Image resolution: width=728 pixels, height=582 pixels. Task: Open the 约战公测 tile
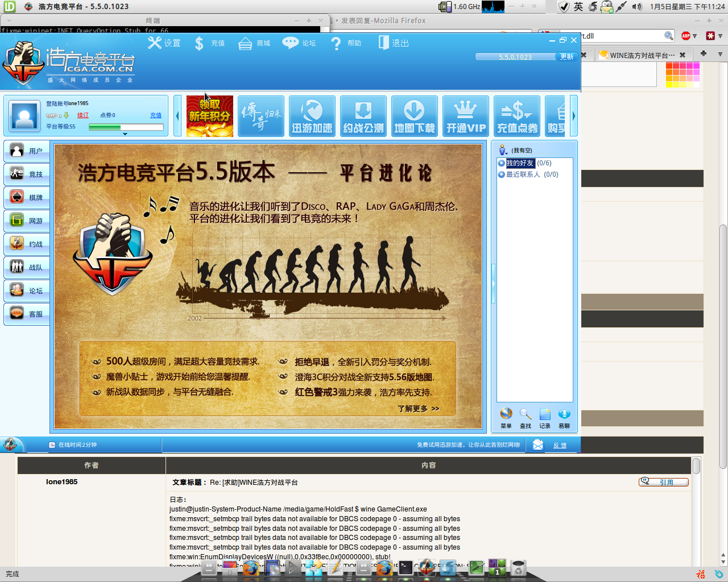pyautogui.click(x=363, y=116)
